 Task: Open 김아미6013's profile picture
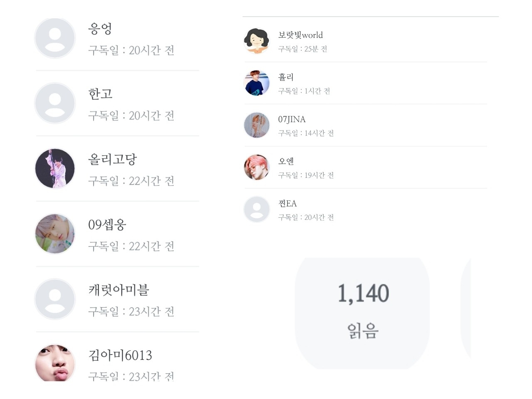coord(55,363)
